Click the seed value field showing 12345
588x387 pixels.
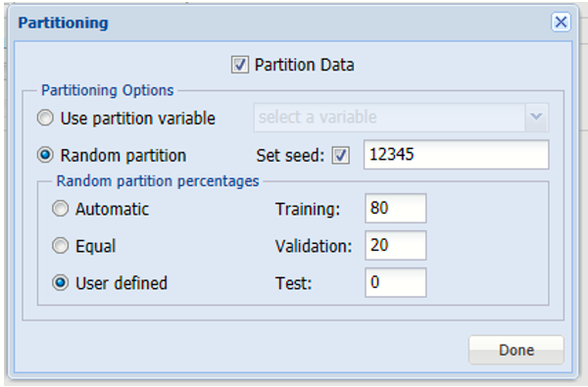click(456, 155)
